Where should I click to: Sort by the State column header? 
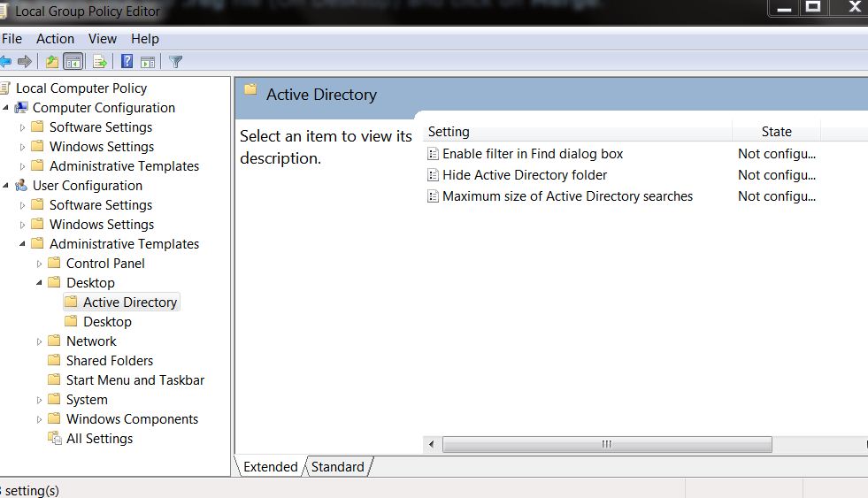pos(777,132)
